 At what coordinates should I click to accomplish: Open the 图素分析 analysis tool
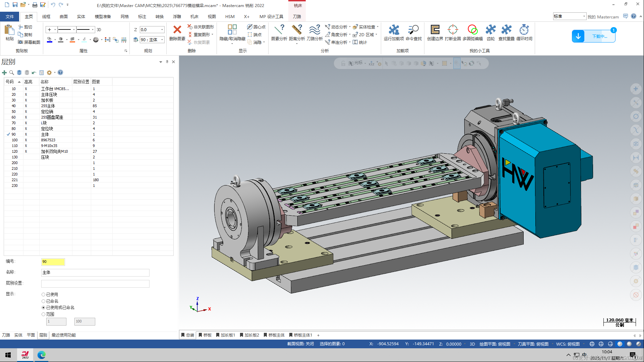pyautogui.click(x=279, y=30)
